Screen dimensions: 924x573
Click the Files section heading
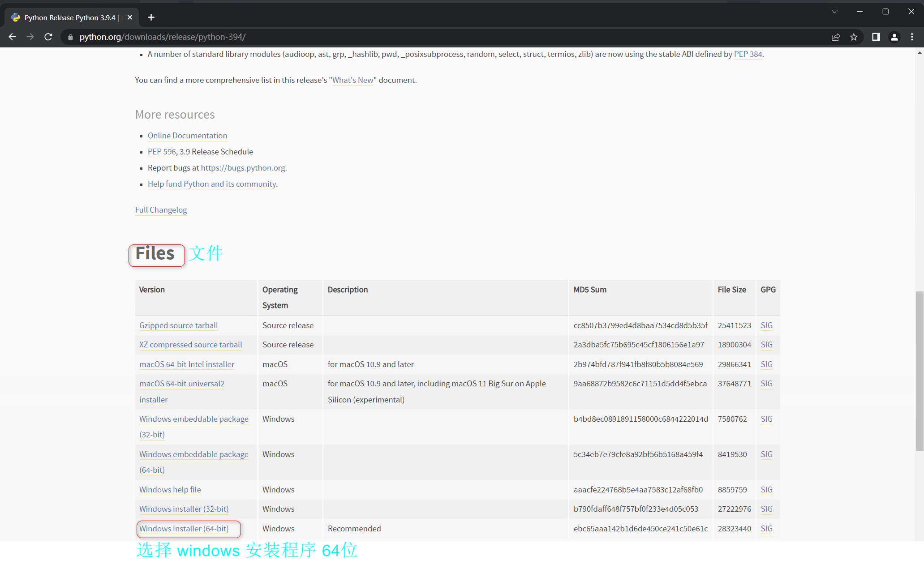point(155,253)
